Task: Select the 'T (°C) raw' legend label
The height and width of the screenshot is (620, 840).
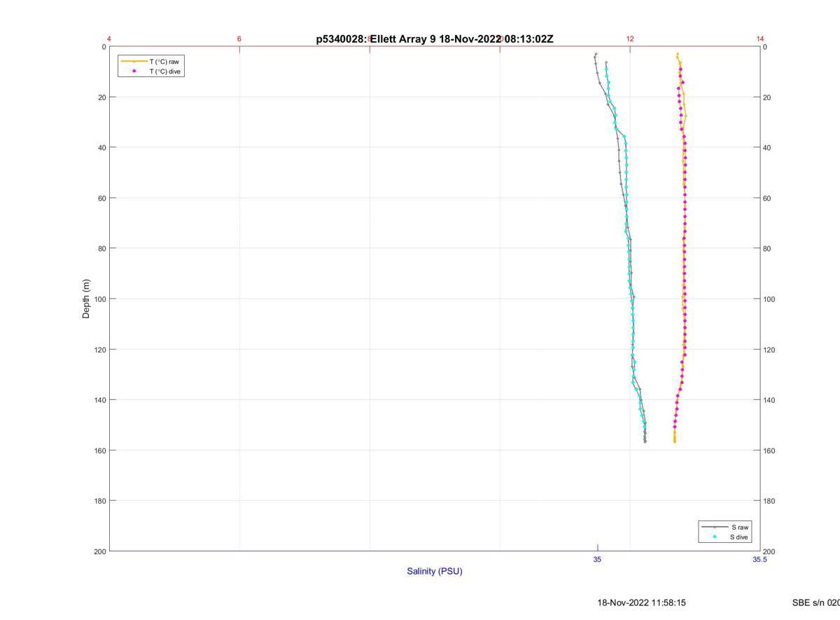Action: pos(164,62)
